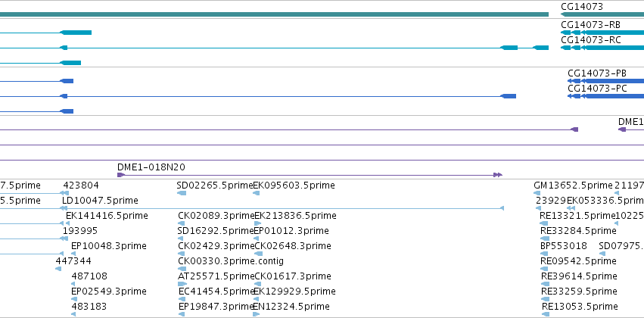
Task: Select the CK00330.3prime.contig feature
Action: [x=182, y=269]
